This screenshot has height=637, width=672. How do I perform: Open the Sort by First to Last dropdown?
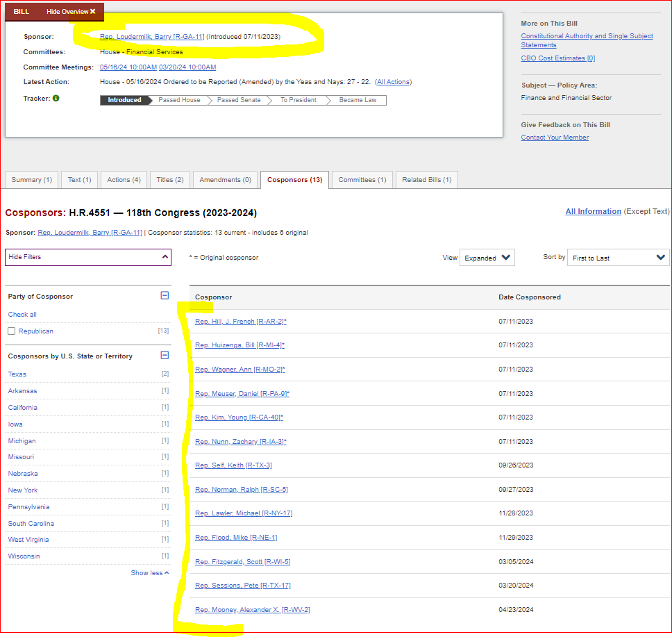pos(618,258)
